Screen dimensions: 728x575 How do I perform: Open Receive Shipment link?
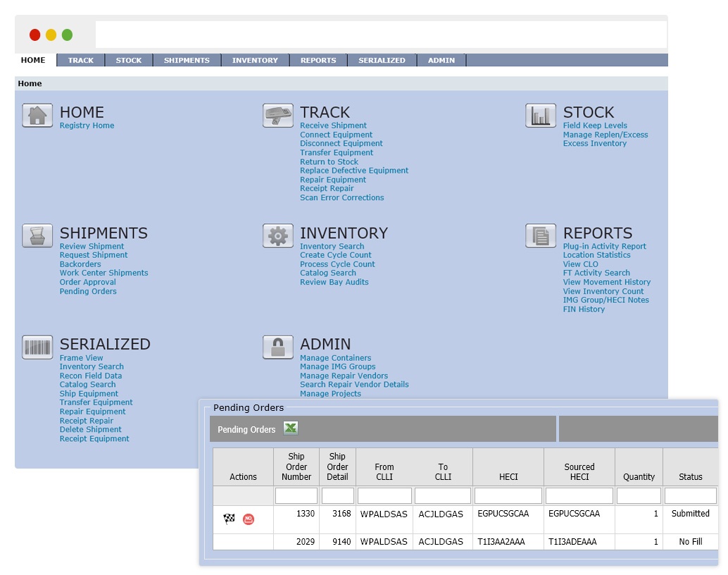(x=333, y=125)
